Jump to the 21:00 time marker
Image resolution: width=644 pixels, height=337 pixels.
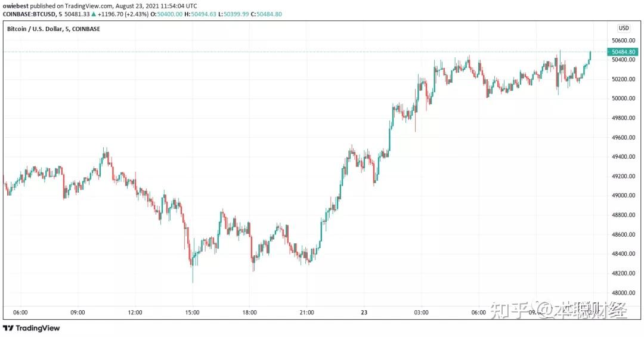pos(306,313)
